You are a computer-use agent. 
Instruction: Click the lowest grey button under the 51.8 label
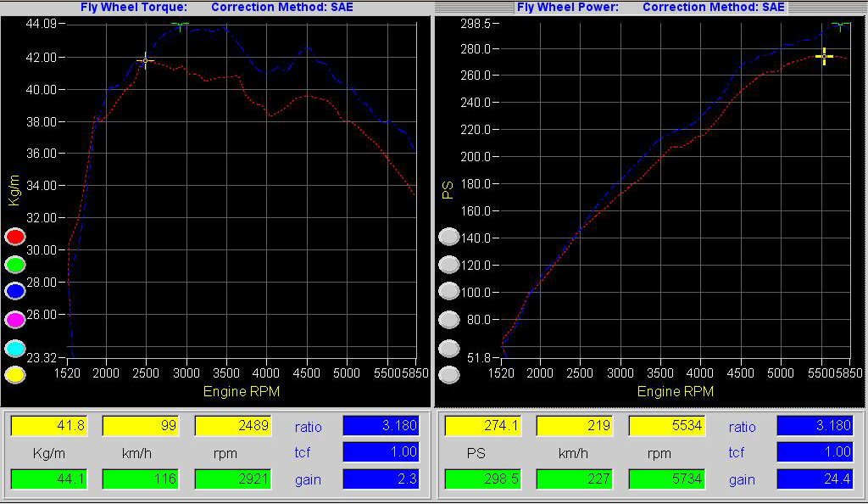tap(449, 375)
